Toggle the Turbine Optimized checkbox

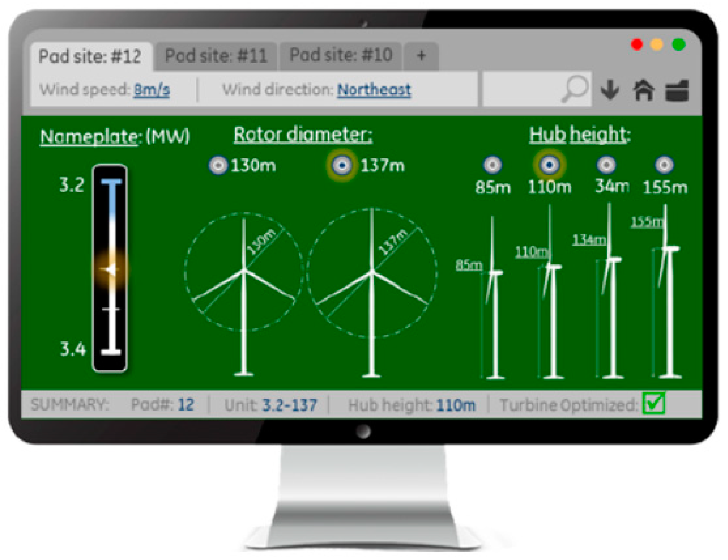pos(654,403)
